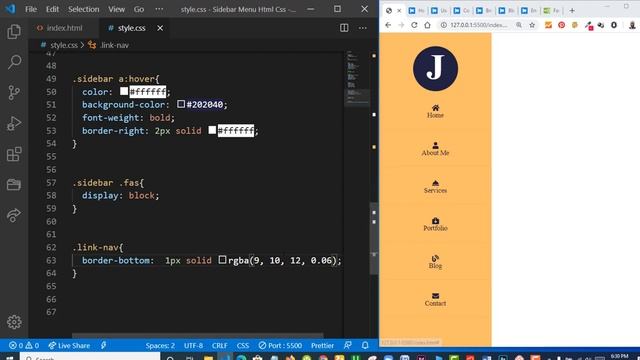Click Prettier in status bar

coord(322,345)
